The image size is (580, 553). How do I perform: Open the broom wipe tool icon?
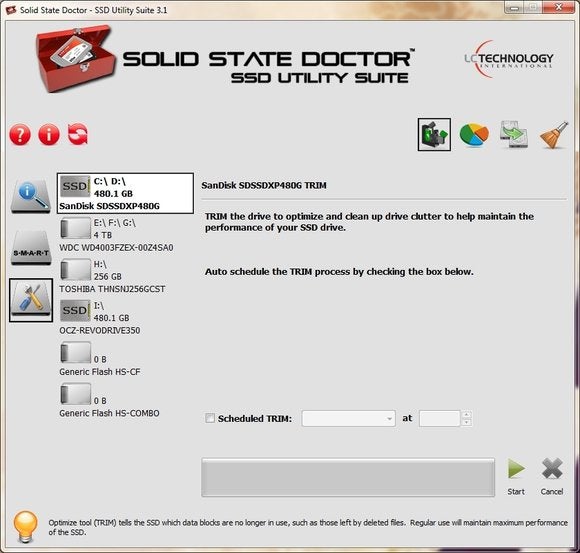pos(554,135)
